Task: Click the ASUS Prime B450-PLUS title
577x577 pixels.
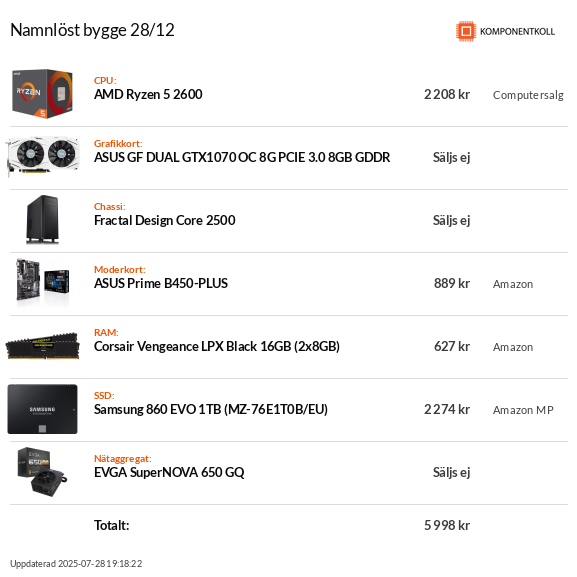Action: (x=161, y=283)
